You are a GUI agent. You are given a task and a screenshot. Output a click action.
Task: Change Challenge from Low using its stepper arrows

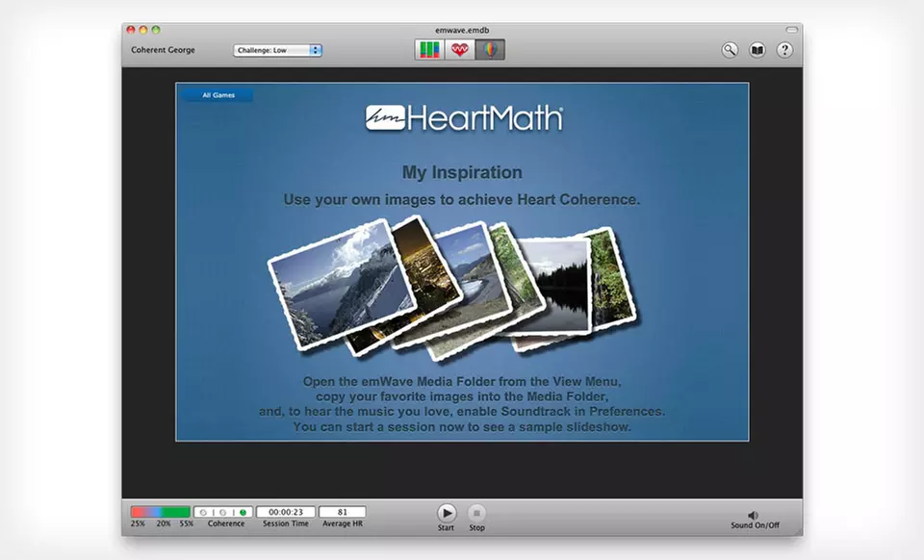(315, 49)
